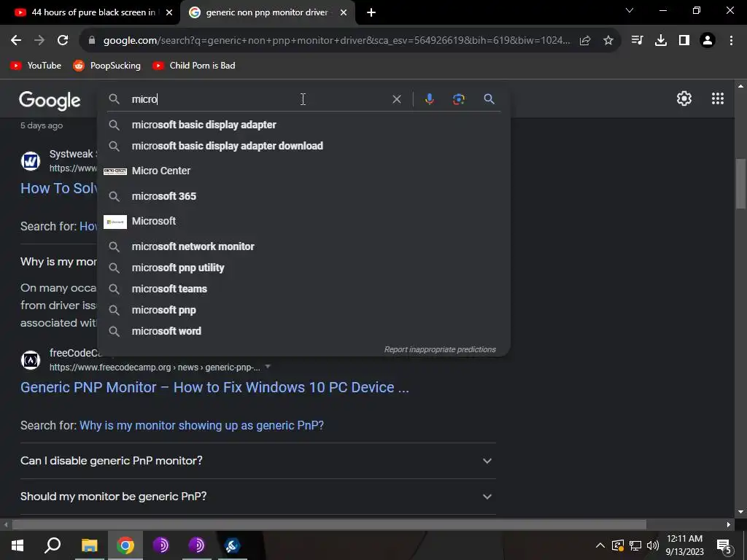Clear the Google search box text

(396, 99)
